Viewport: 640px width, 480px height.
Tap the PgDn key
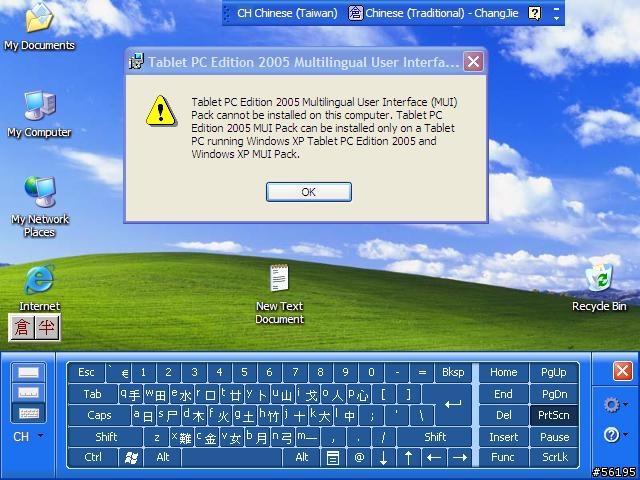pos(554,394)
